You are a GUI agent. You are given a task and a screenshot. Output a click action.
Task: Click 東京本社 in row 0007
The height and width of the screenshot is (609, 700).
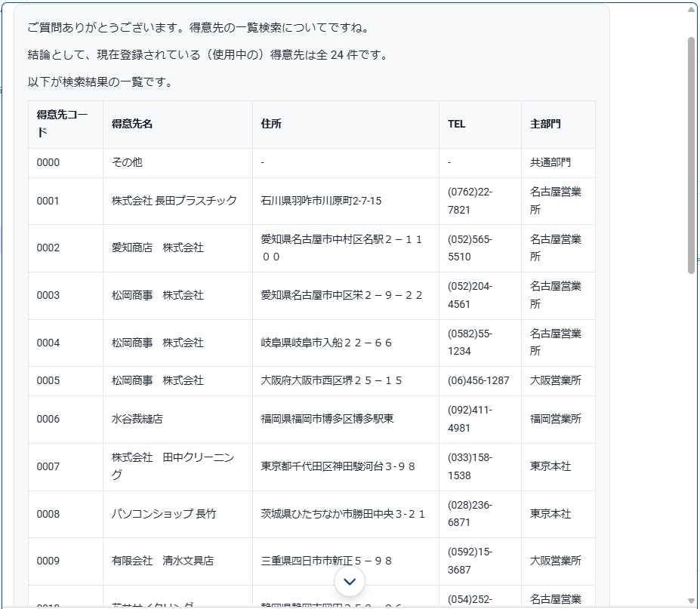pos(558,467)
